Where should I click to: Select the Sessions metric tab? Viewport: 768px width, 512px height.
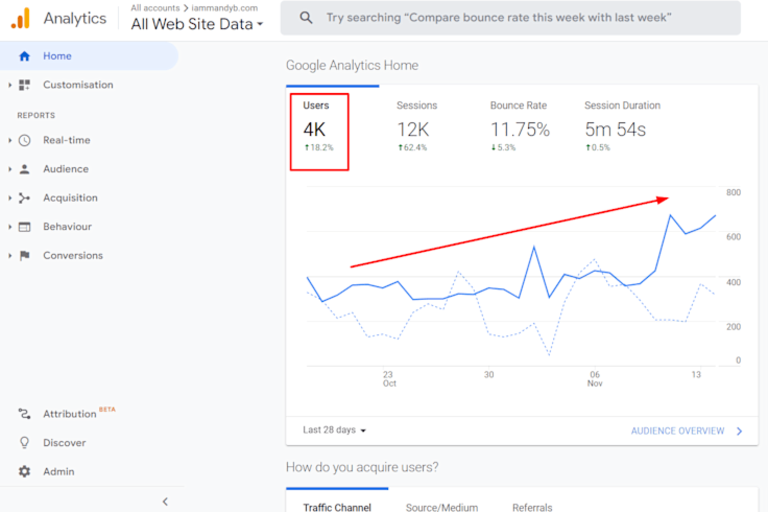click(x=416, y=127)
